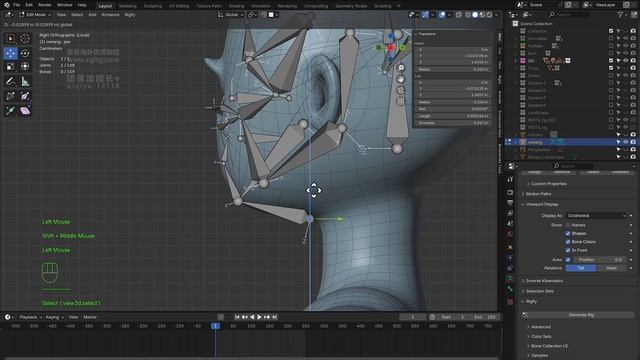
Task: Select the Roll tool
Action: pos(11,96)
